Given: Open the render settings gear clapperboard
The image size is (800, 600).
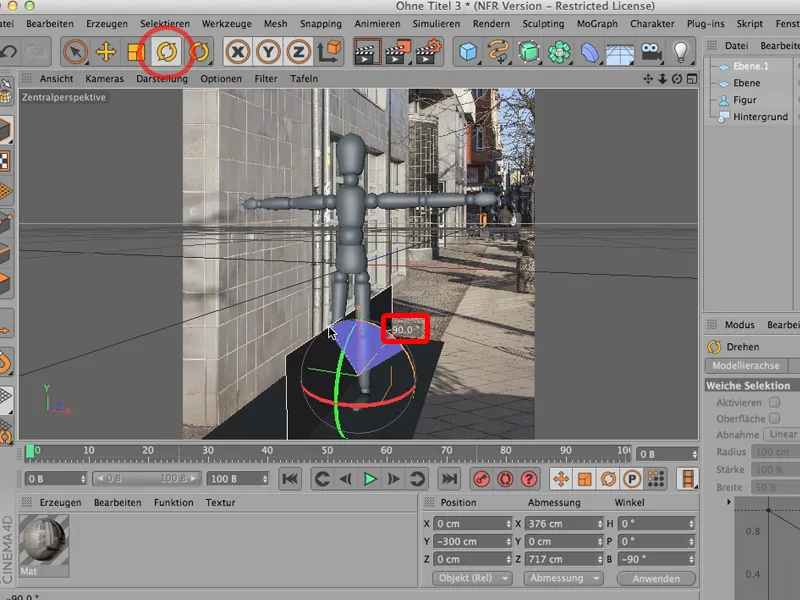Looking at the screenshot, I should [x=428, y=52].
